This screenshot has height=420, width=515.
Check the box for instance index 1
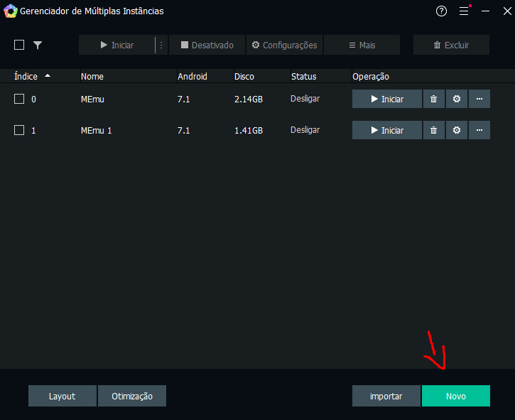pyautogui.click(x=19, y=130)
